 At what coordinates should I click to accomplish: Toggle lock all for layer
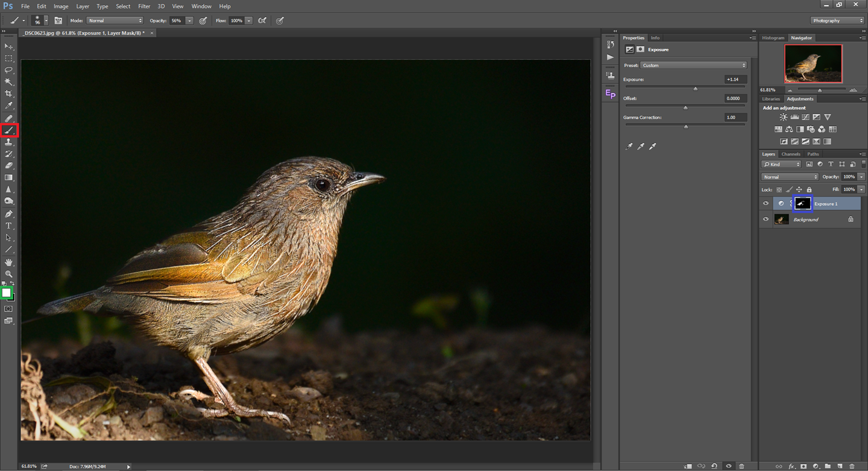pos(810,189)
